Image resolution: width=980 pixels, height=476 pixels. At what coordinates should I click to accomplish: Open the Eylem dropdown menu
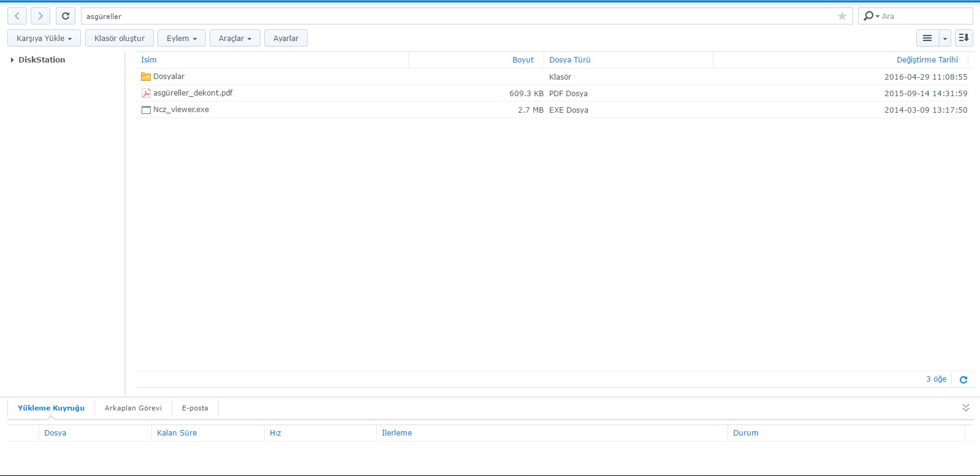(x=181, y=38)
